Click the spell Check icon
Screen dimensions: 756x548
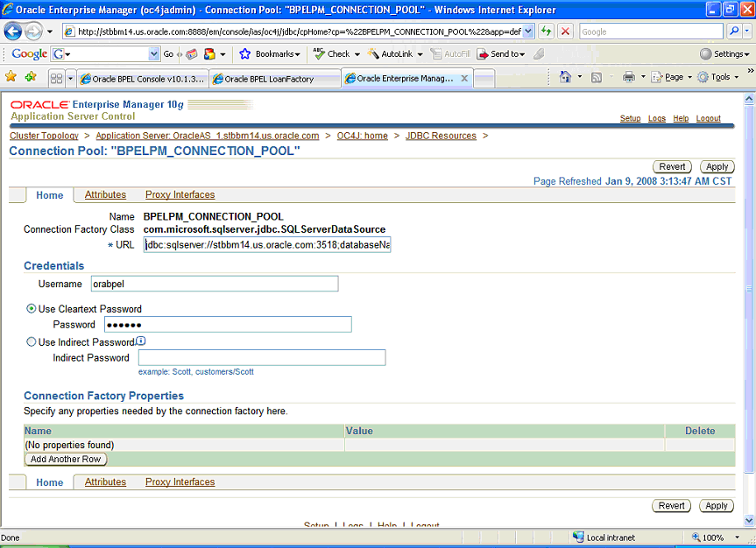pos(319,53)
